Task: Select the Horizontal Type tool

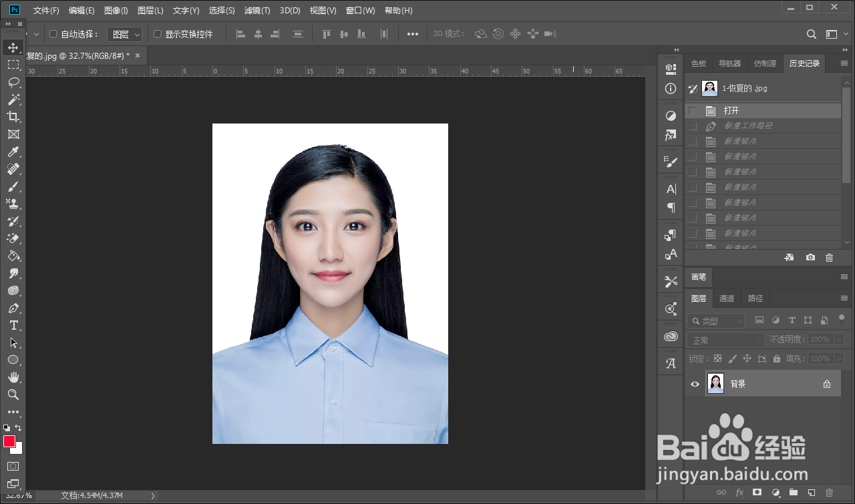Action: 13,326
